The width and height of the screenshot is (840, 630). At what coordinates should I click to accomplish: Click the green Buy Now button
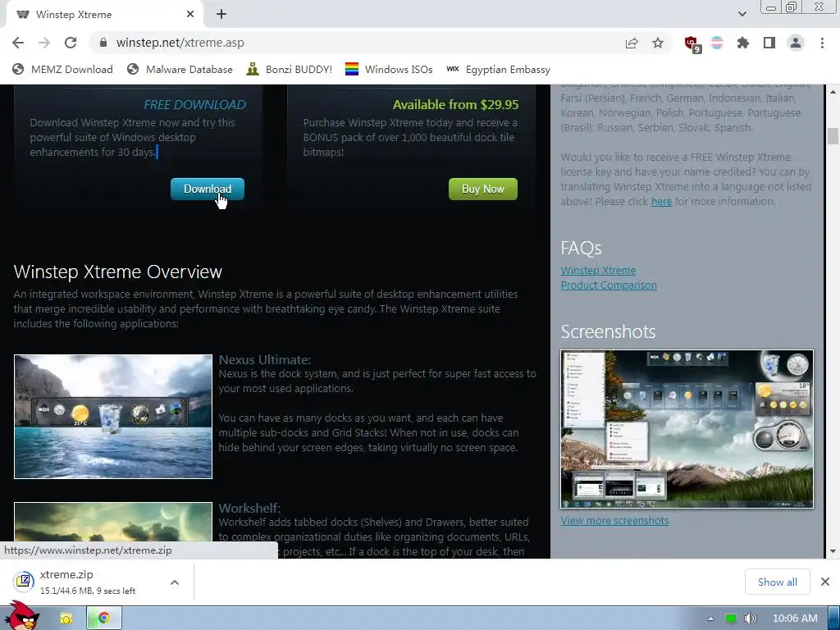(x=482, y=189)
